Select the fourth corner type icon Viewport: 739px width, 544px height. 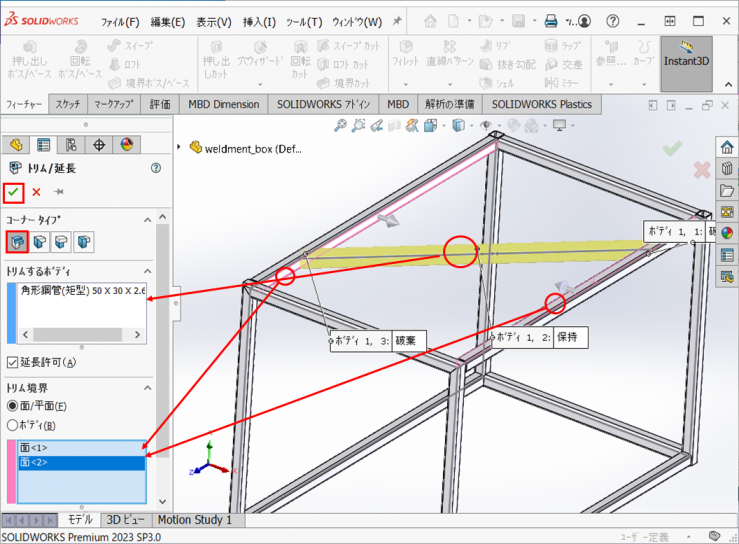pyautogui.click(x=84, y=241)
